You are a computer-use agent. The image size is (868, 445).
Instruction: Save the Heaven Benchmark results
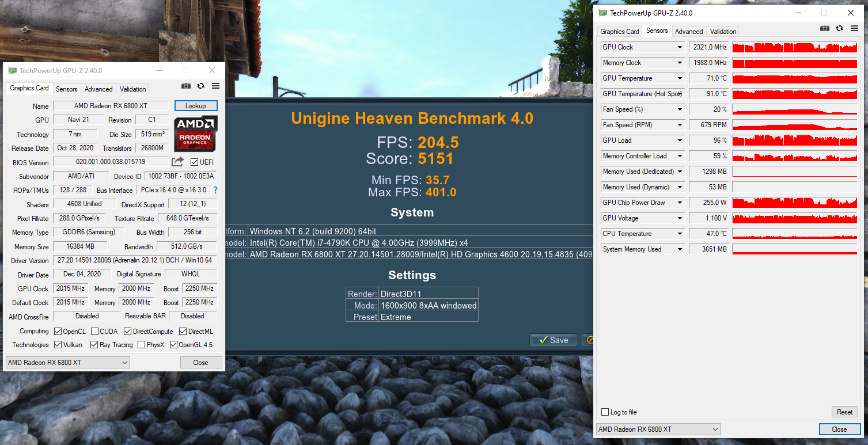(x=553, y=340)
